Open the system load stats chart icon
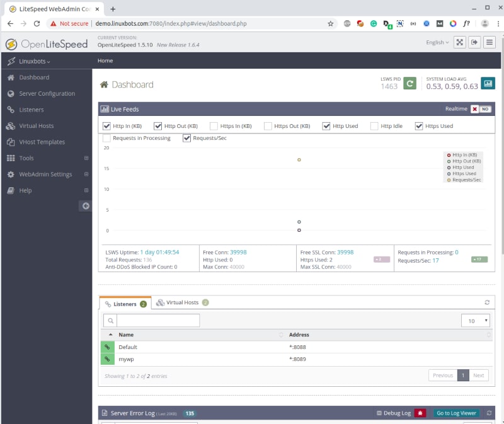Viewport: 504px width, 424px height. tap(488, 83)
